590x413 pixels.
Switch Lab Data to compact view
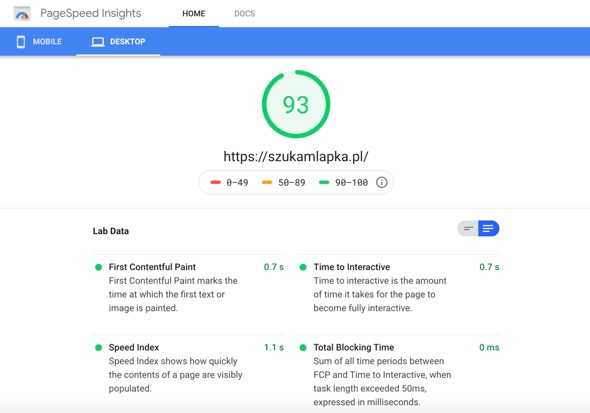[468, 228]
